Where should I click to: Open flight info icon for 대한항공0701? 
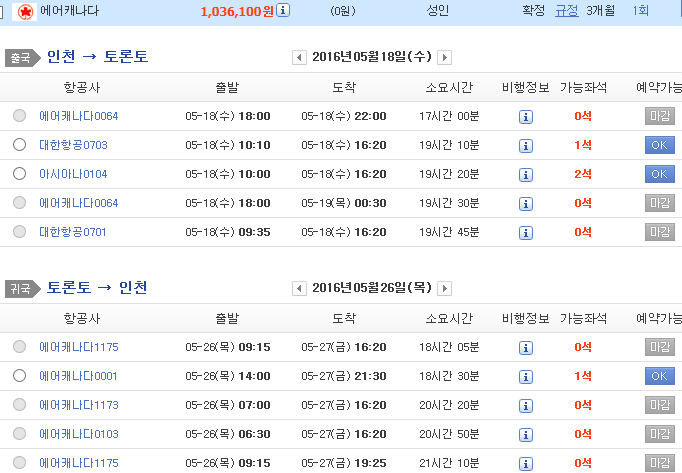526,233
